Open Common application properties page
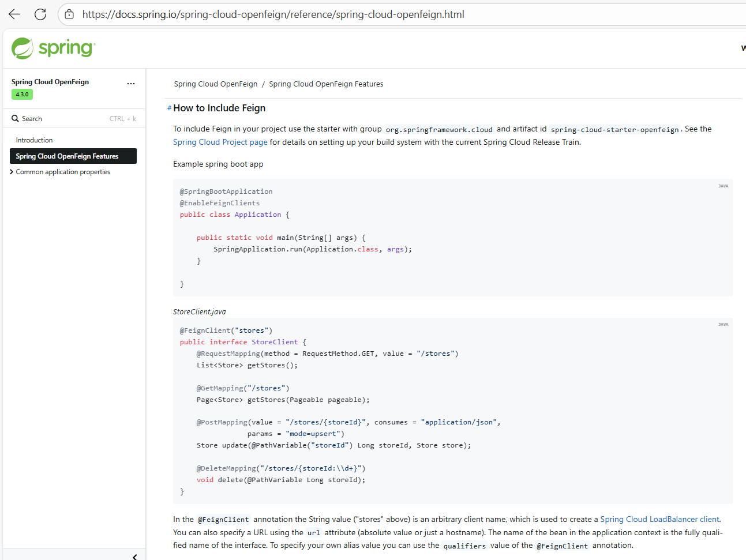The image size is (746, 560). 63,172
